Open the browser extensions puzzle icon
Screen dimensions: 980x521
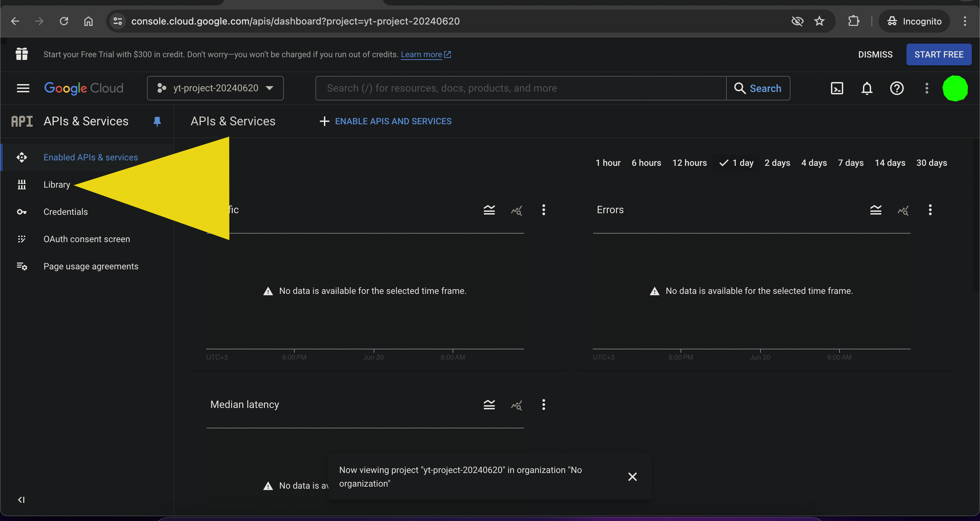(854, 21)
